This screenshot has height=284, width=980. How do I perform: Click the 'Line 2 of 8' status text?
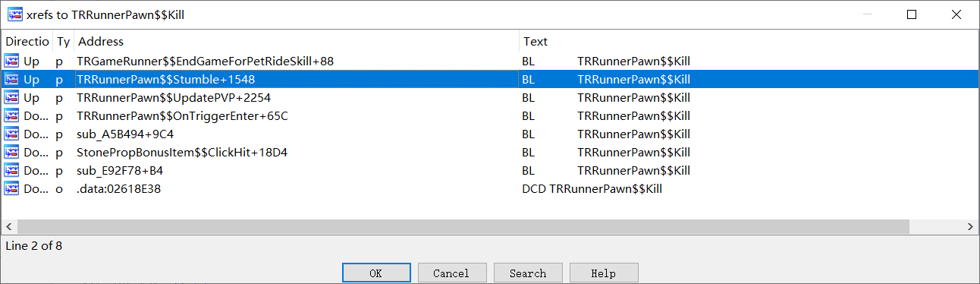tap(34, 246)
